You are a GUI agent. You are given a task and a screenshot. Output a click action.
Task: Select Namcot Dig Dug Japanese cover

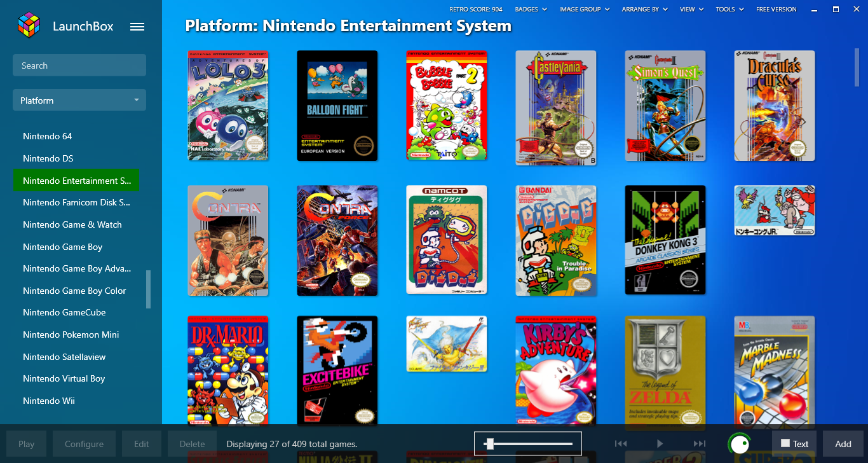pos(447,240)
